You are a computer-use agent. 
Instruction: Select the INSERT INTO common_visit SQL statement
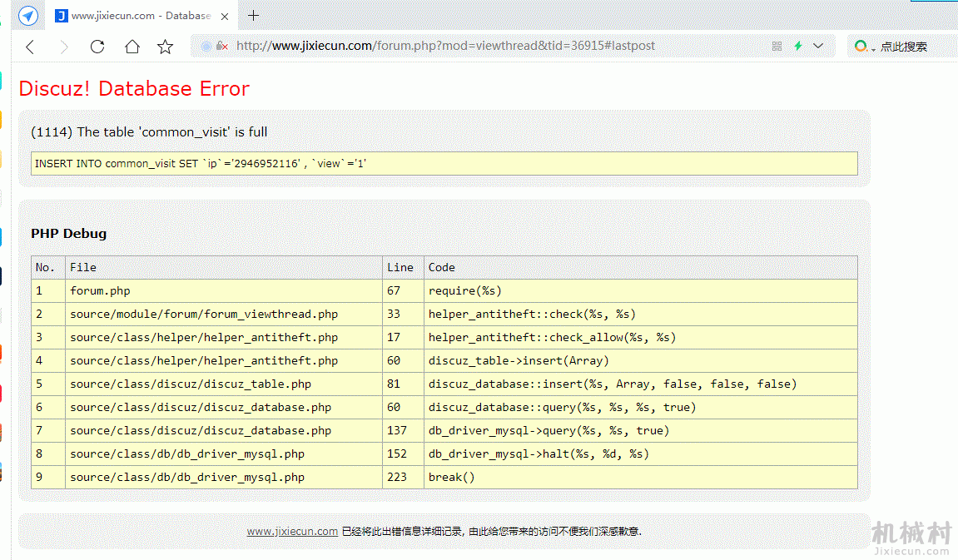[444, 164]
